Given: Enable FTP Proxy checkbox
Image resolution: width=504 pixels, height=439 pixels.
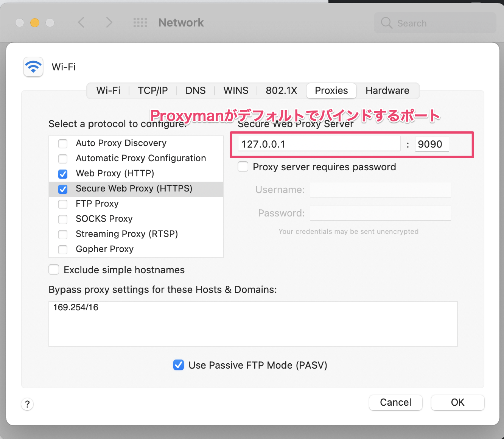Looking at the screenshot, I should tap(63, 204).
